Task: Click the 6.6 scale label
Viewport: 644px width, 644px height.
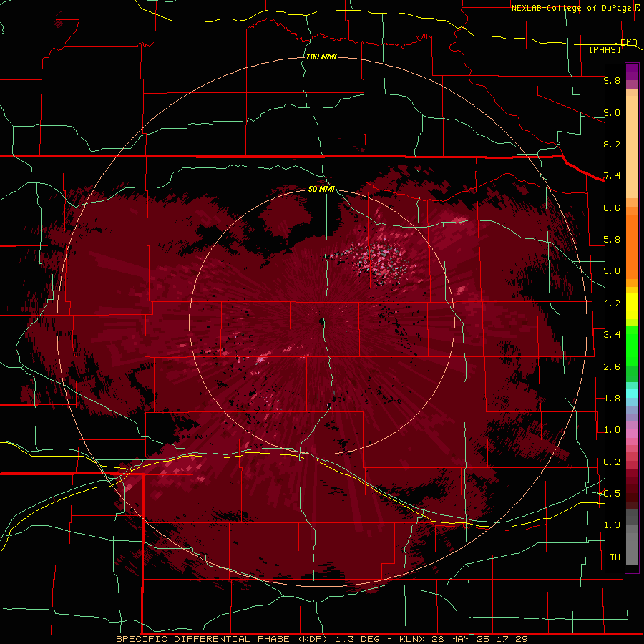Action: coord(612,208)
